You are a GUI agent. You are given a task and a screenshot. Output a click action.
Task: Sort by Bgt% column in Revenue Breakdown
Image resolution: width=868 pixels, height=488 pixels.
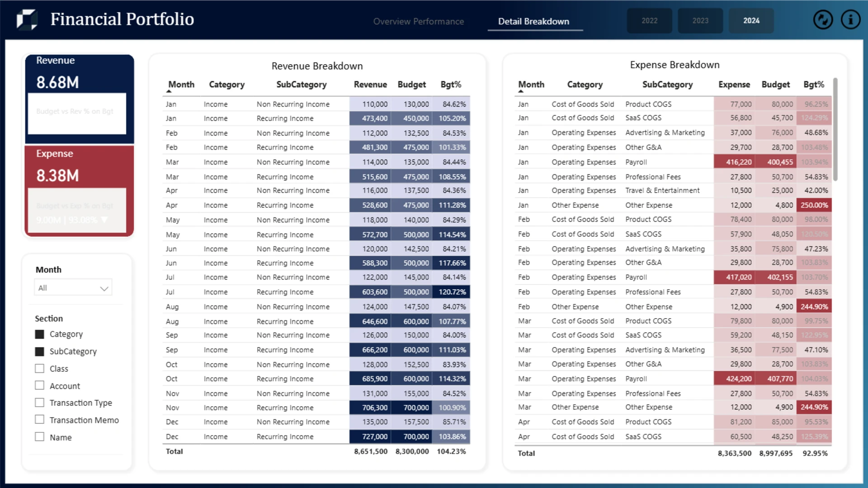click(451, 84)
